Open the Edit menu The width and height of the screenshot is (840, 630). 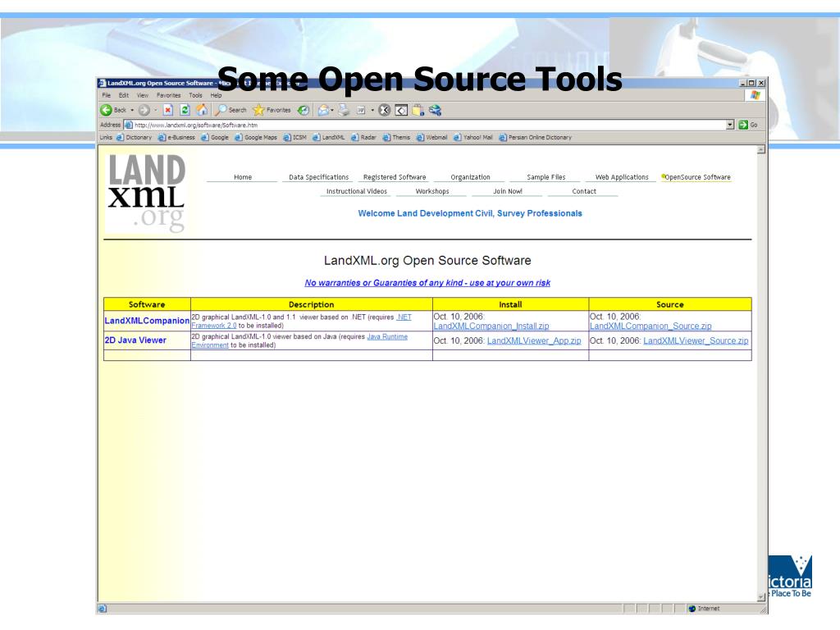(x=124, y=95)
